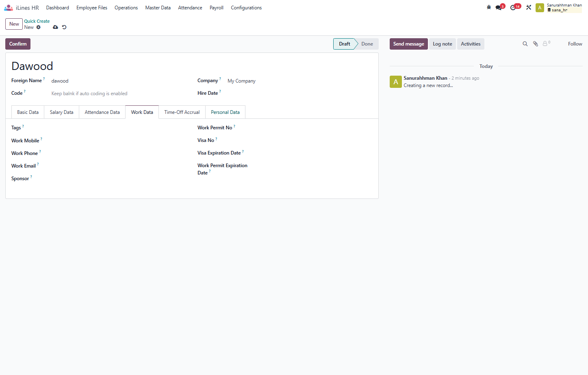Open the Master Data menu
Viewport: 588px width, 375px height.
coord(158,8)
